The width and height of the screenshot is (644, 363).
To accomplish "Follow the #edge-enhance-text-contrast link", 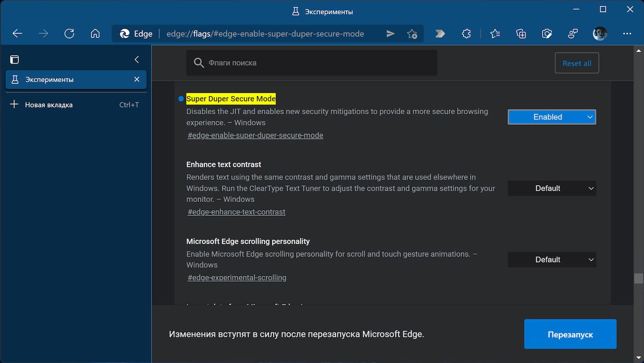I will [237, 212].
